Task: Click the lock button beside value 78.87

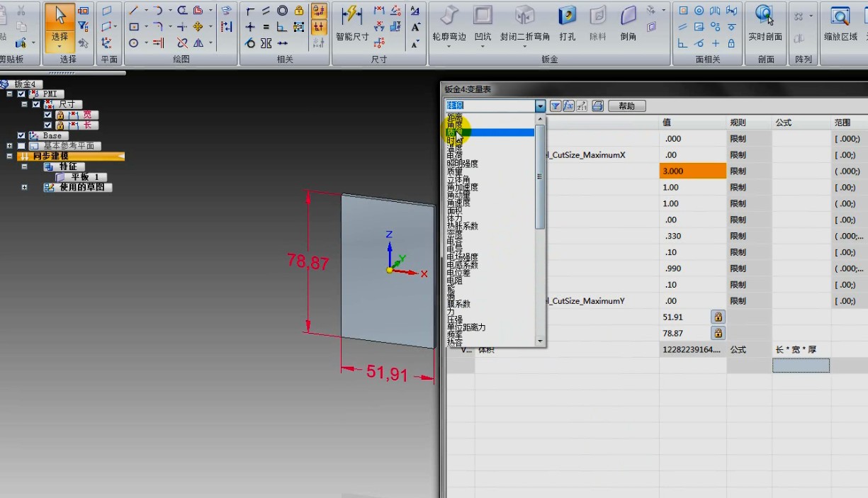Action: point(718,333)
